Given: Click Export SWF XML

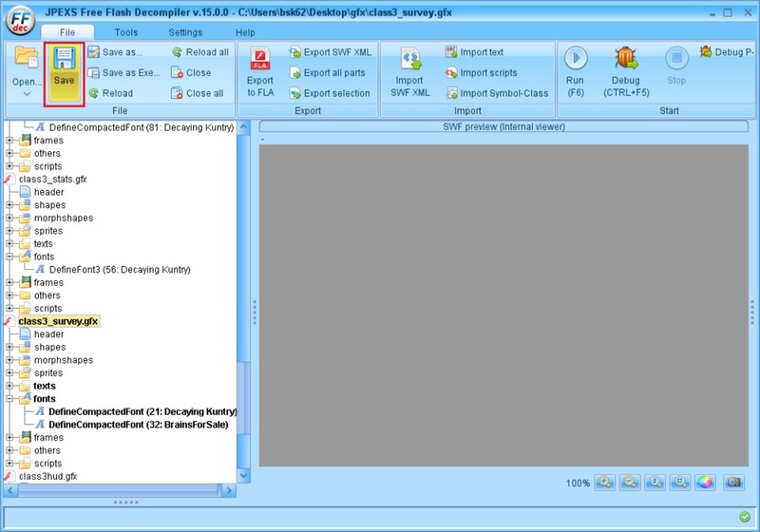Looking at the screenshot, I should pyautogui.click(x=330, y=52).
